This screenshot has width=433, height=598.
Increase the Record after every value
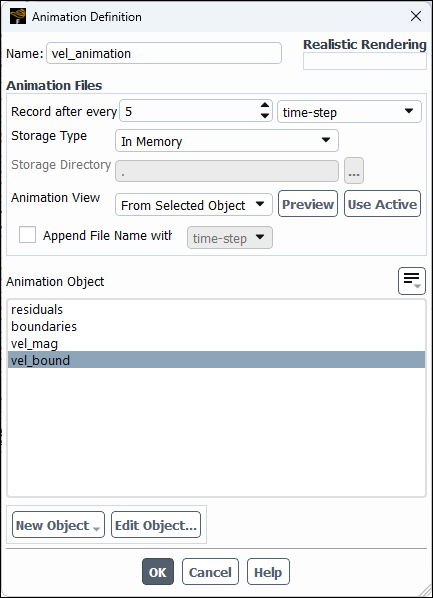click(x=265, y=106)
